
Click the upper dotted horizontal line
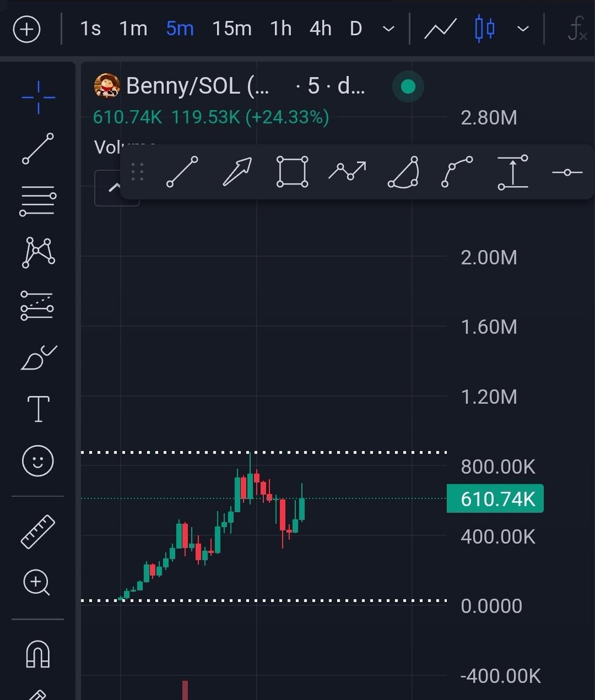pyautogui.click(x=264, y=452)
